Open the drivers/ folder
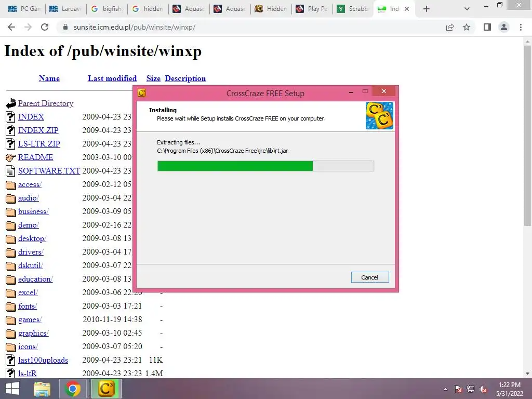Image resolution: width=532 pixels, height=399 pixels. click(31, 252)
